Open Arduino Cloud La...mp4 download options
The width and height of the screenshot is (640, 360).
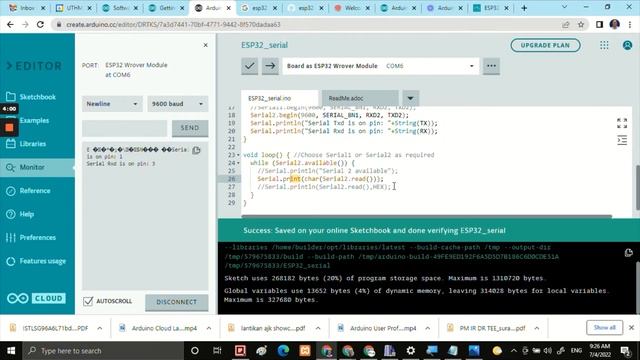(209, 328)
